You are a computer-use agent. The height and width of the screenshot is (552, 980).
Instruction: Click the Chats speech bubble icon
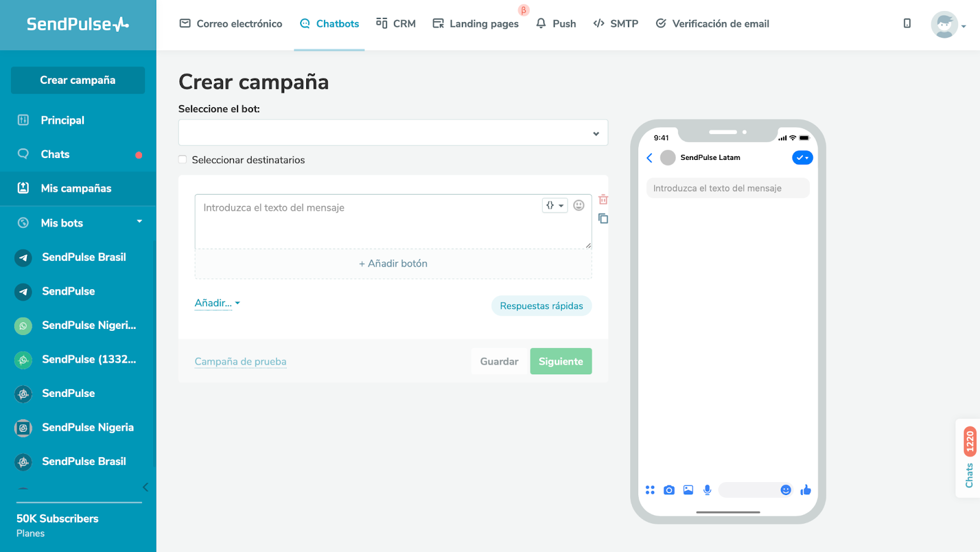pos(23,154)
